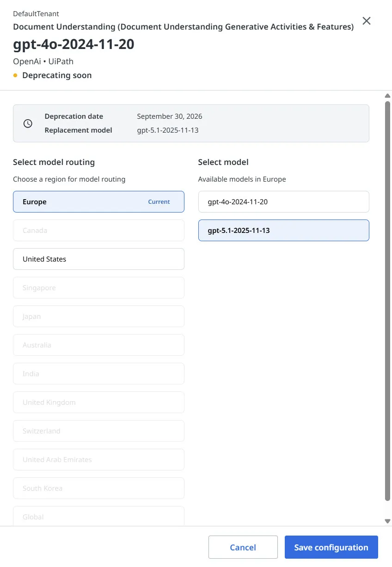392x567 pixels.
Task: Click Cancel button
Action: pos(243,547)
